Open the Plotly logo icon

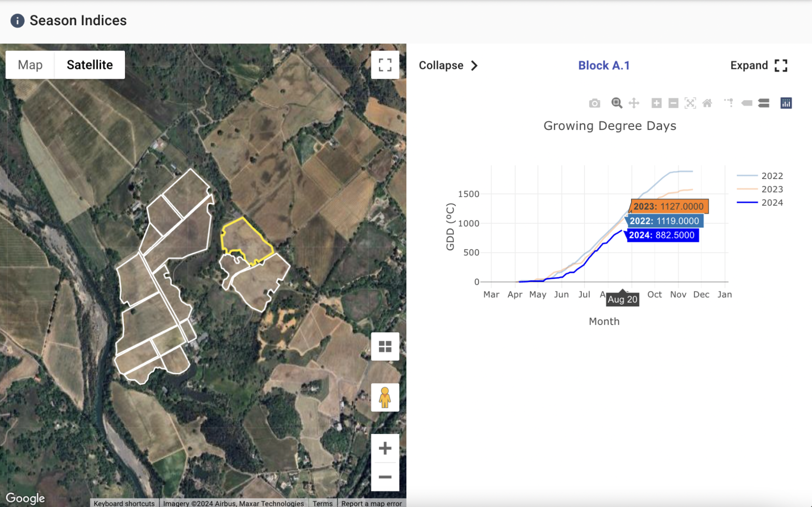pyautogui.click(x=786, y=103)
